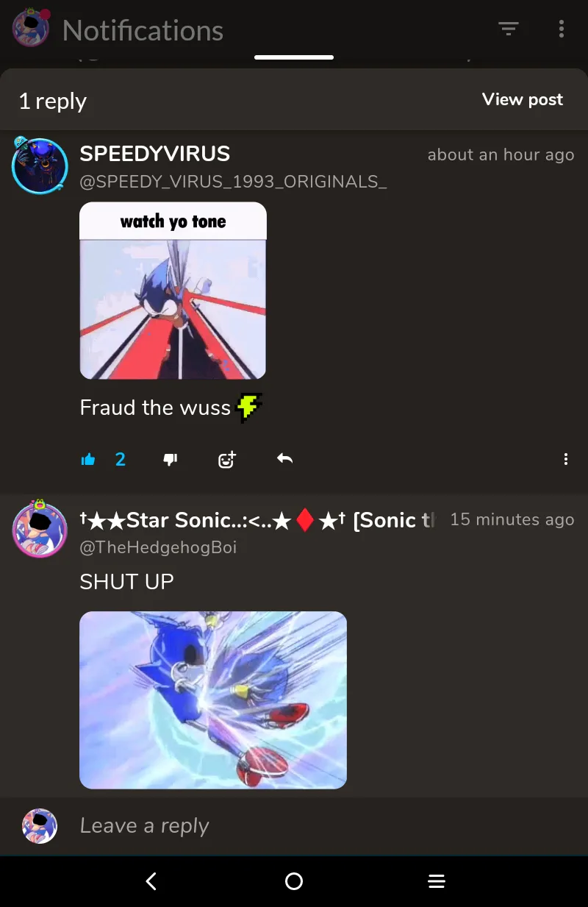588x907 pixels.
Task: Open Android recent apps button
Action: pyautogui.click(x=437, y=881)
